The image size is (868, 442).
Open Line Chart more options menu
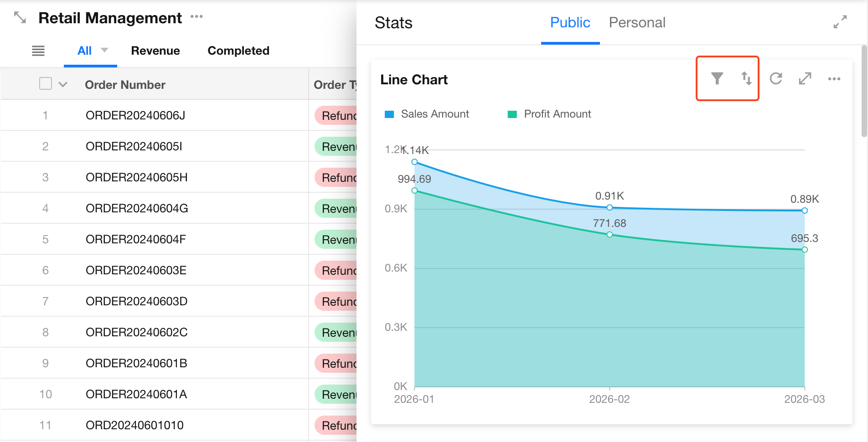[834, 79]
